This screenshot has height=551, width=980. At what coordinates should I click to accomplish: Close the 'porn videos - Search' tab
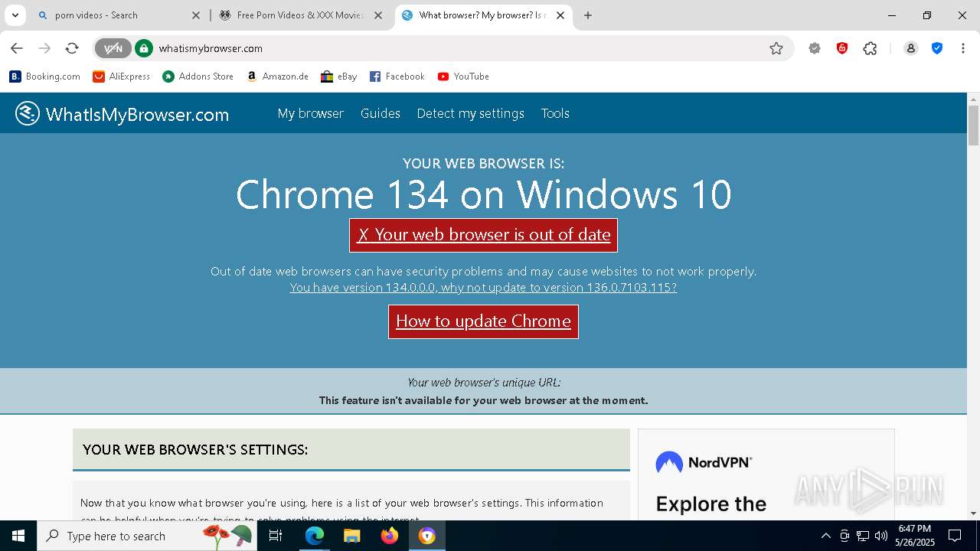click(x=196, y=15)
